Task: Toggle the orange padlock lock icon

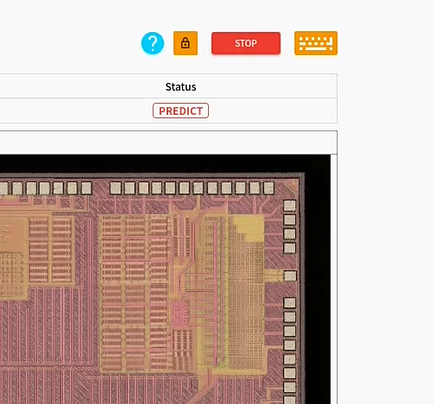Action: pyautogui.click(x=185, y=43)
